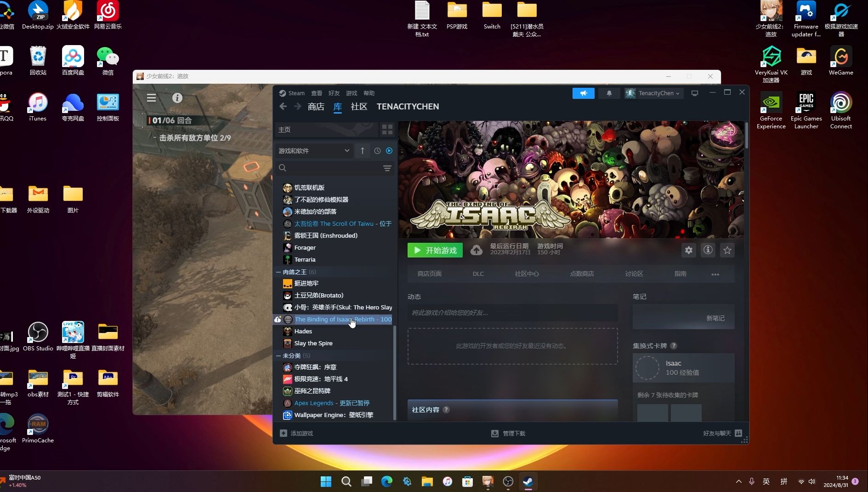The image size is (868, 492).
Task: Open the Isaac trading card badge
Action: (683, 368)
